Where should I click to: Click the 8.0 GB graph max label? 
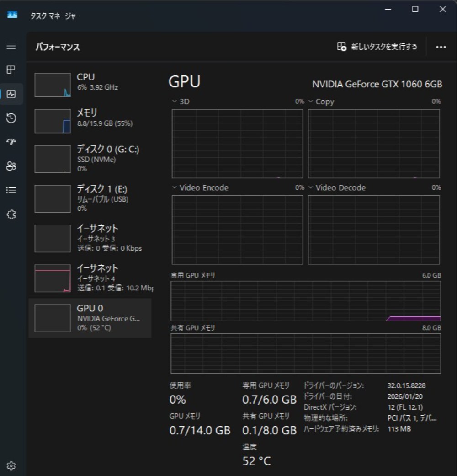[431, 328]
